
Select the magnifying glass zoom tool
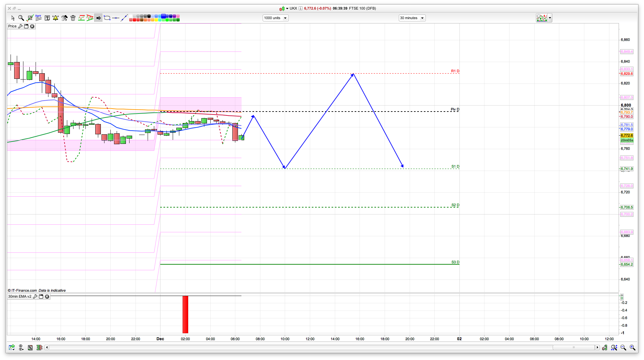21,18
